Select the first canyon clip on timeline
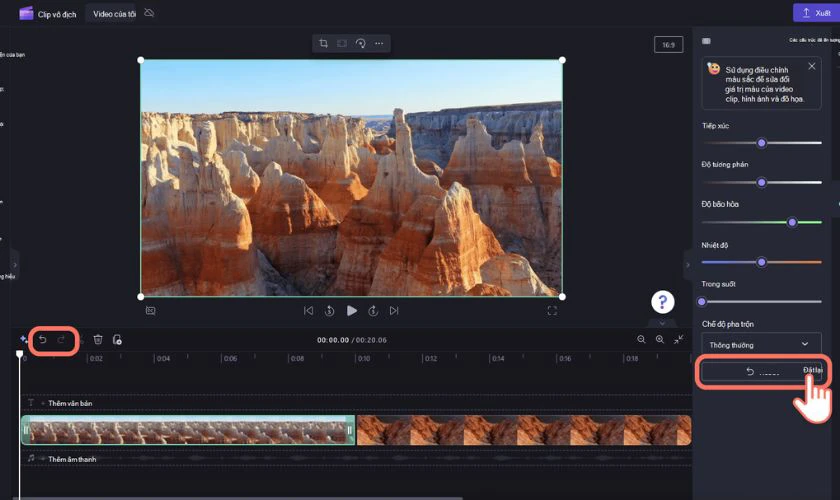Screen dimensions: 840x500 click(x=188, y=430)
